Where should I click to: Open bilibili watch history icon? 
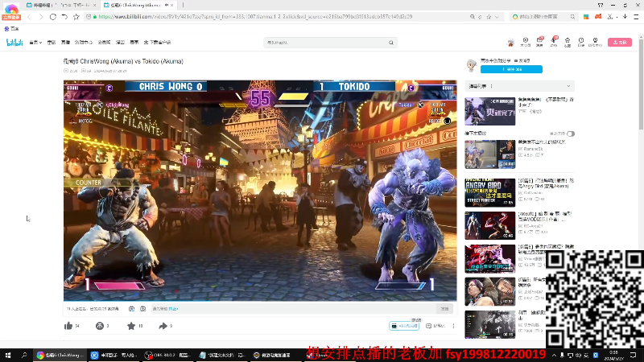coord(581,42)
